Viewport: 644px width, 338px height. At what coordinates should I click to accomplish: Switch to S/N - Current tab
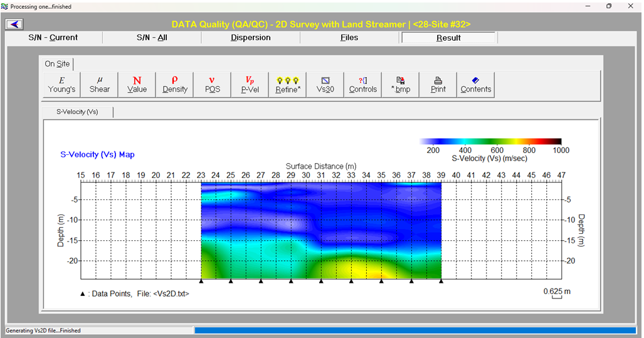coord(53,38)
